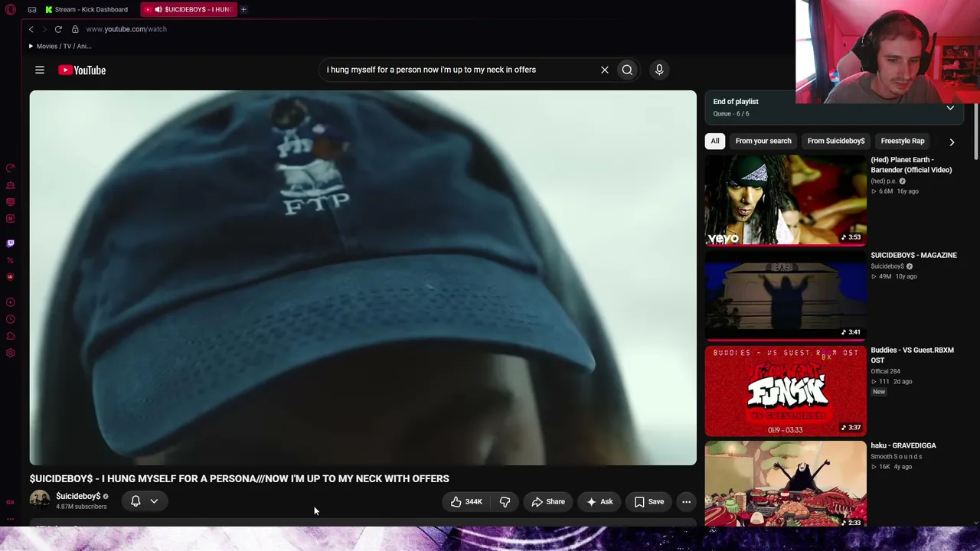View site security padlock info
Screen dimensions: 980x551
[75, 29]
